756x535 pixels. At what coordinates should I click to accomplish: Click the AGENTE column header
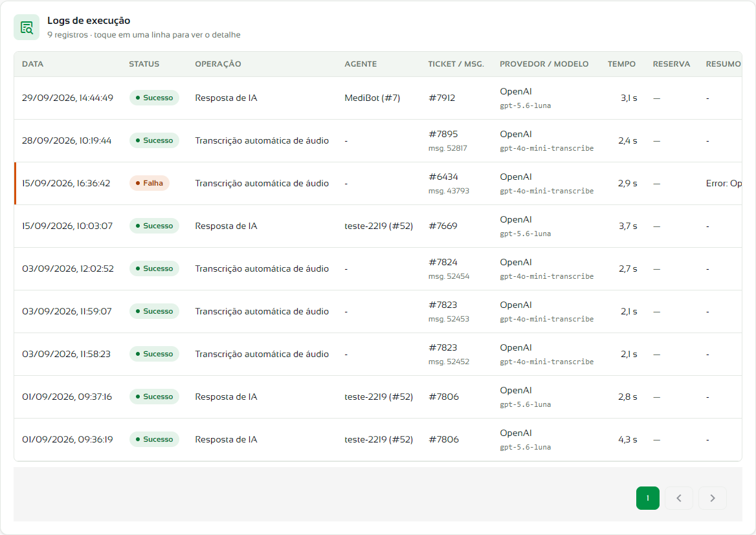[x=361, y=64]
